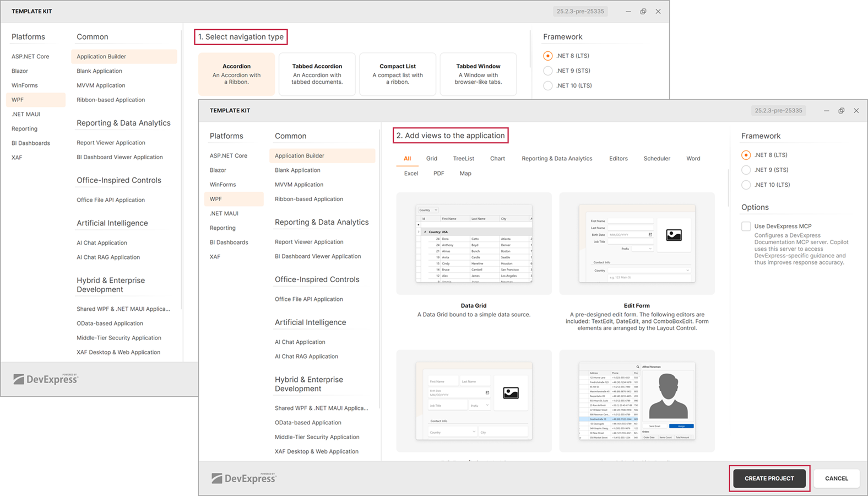The image size is (868, 496).
Task: Select .NET 8 (LTS) in back window
Action: click(547, 56)
